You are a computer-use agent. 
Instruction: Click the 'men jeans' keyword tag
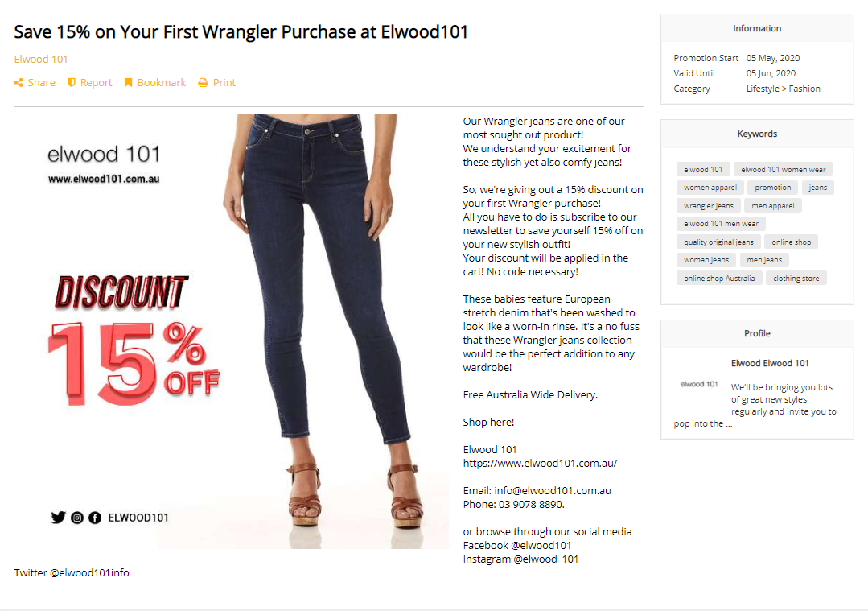pos(764,260)
